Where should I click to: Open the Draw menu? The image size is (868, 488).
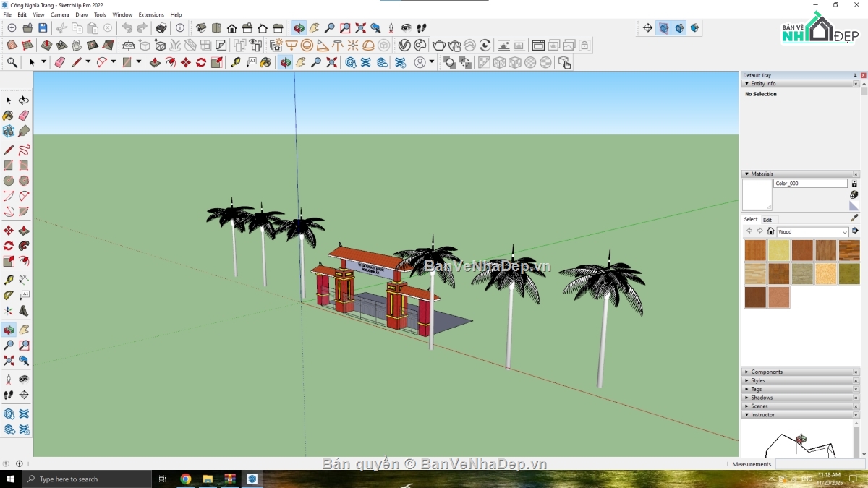pyautogui.click(x=82, y=14)
